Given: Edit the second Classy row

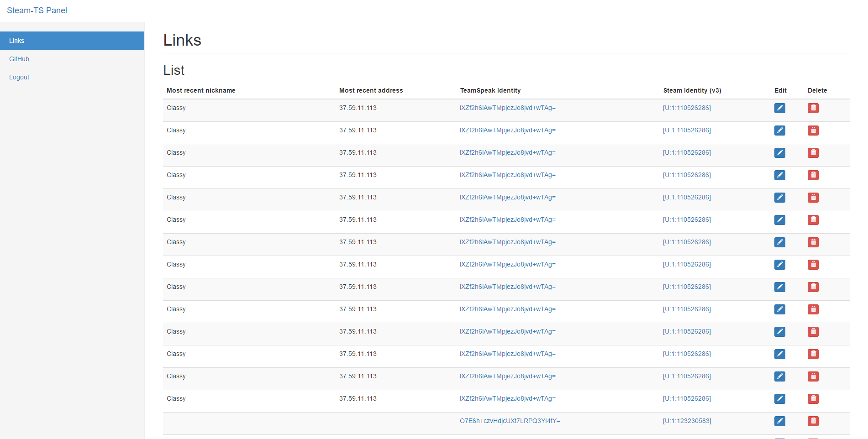Looking at the screenshot, I should pyautogui.click(x=780, y=130).
